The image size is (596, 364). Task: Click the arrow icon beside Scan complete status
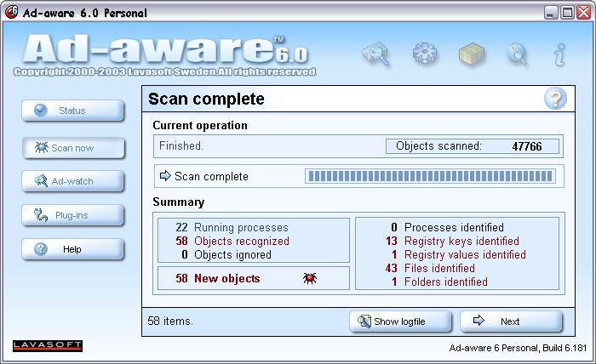coord(165,176)
